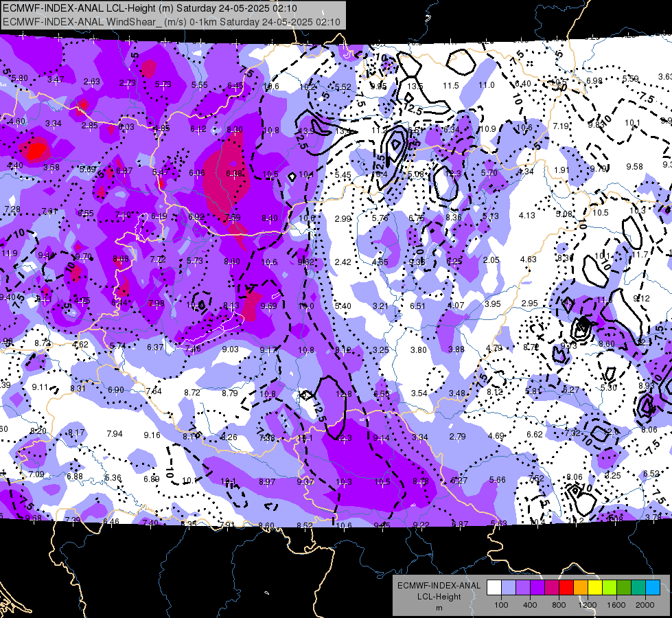Click the map value 5.80
Screen dimensions: 672x618
[20, 78]
